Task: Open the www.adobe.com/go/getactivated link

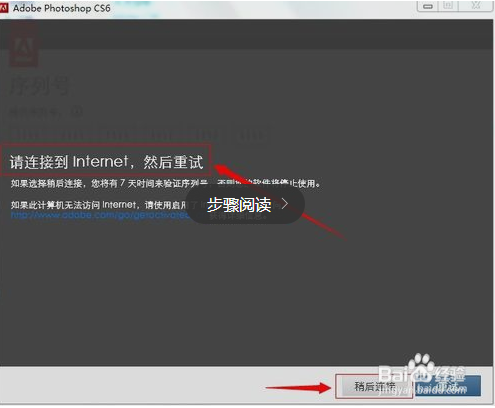Action: 100,215
